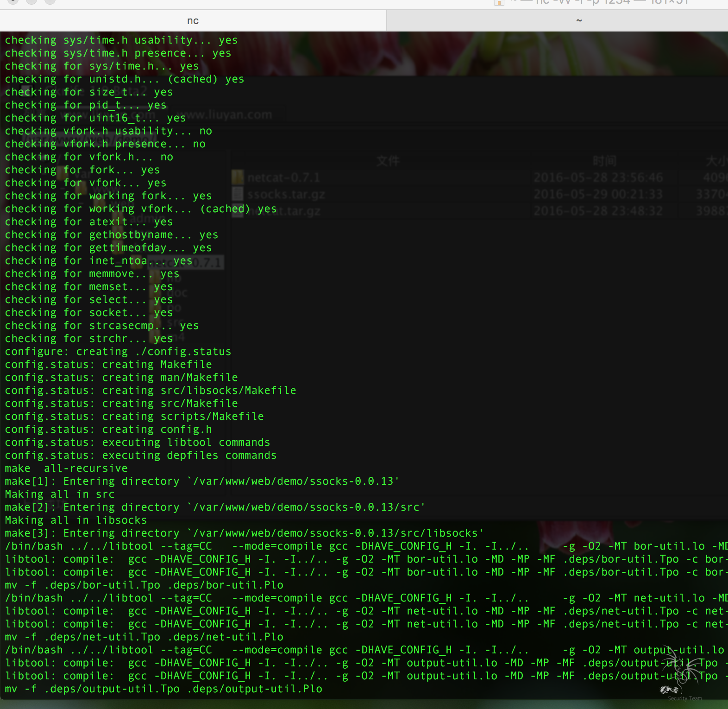Click the window title text "nc -vv -l -p 1234"
This screenshot has width=728, height=709.
coord(584,2)
